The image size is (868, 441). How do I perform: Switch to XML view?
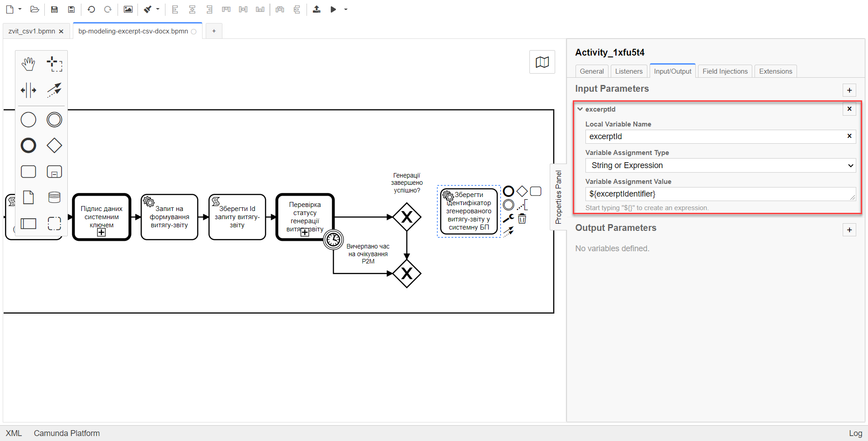point(14,433)
